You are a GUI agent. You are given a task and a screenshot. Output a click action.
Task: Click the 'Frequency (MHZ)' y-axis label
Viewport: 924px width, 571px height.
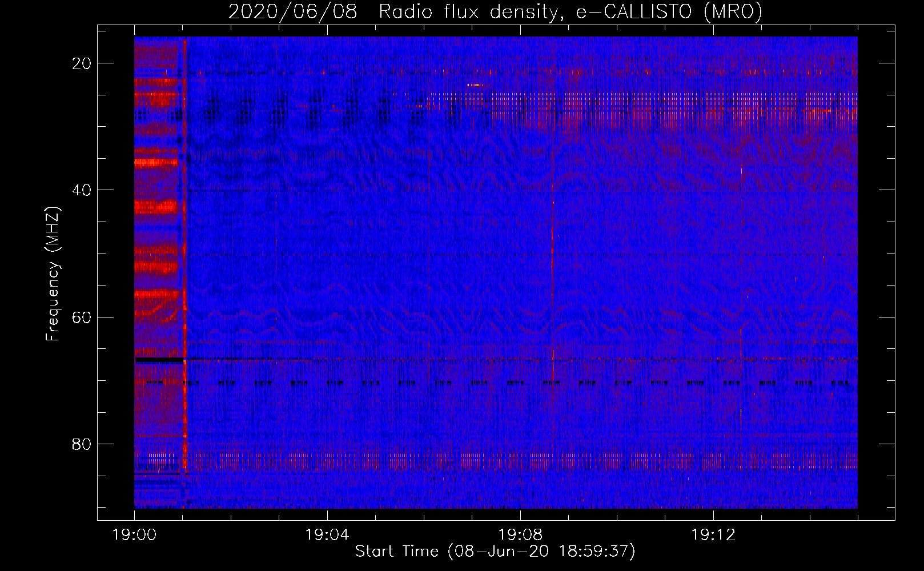[x=53, y=275]
